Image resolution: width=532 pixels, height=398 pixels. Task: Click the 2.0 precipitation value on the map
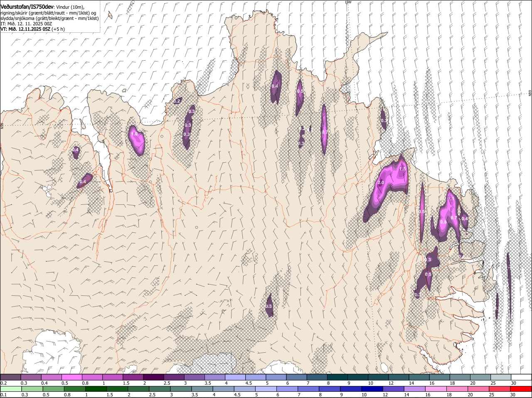coord(381,183)
